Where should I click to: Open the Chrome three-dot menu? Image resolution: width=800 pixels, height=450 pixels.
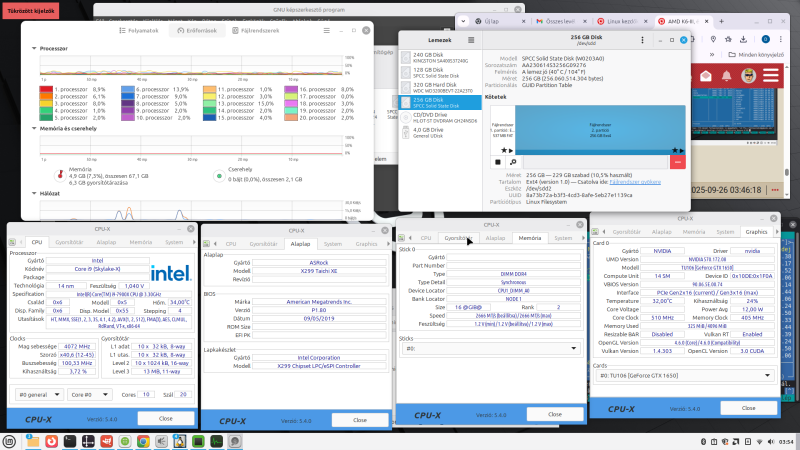(x=781, y=39)
